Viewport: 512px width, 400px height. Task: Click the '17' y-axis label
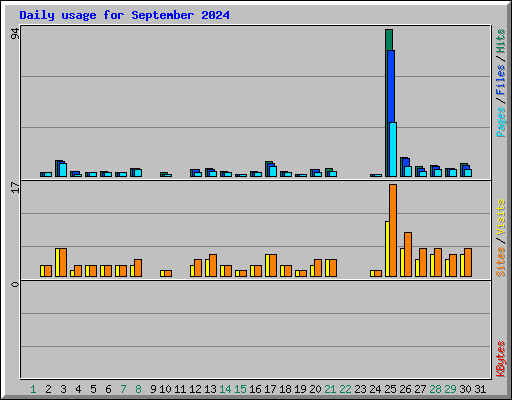click(15, 187)
